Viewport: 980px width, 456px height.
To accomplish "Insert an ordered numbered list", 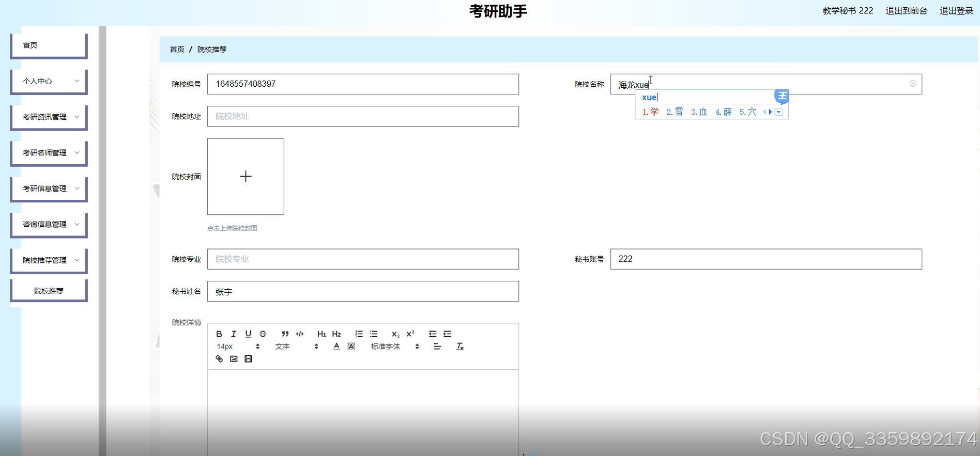I will [359, 334].
